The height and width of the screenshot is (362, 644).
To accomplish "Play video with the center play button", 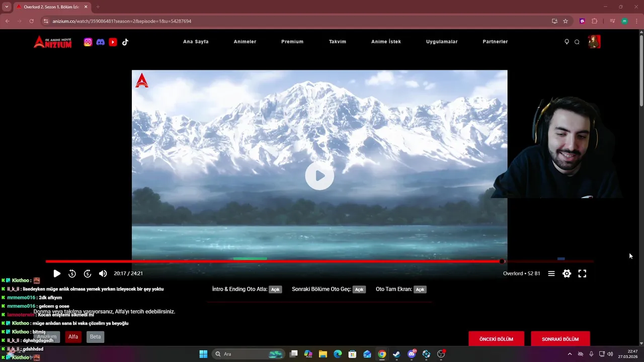I will (319, 175).
